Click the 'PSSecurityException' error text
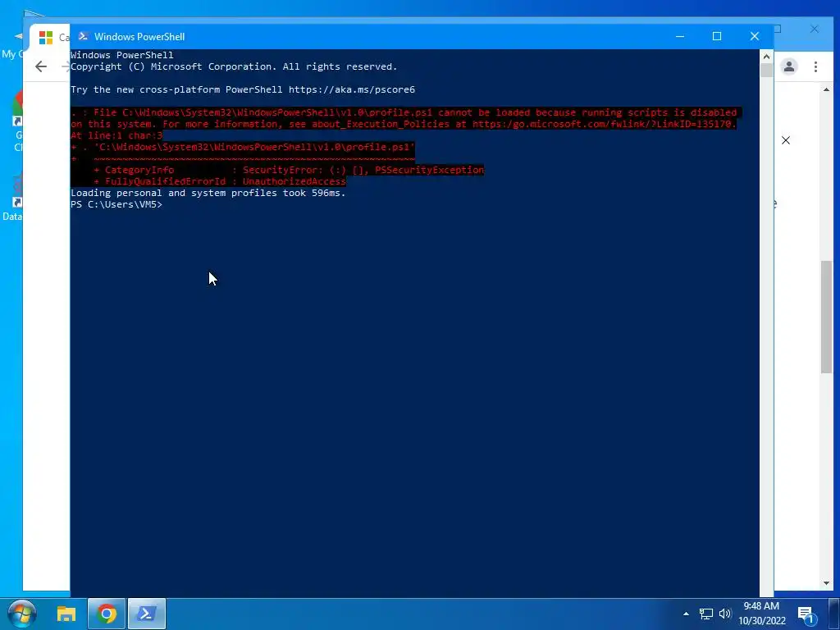The image size is (840, 630). 429,170
